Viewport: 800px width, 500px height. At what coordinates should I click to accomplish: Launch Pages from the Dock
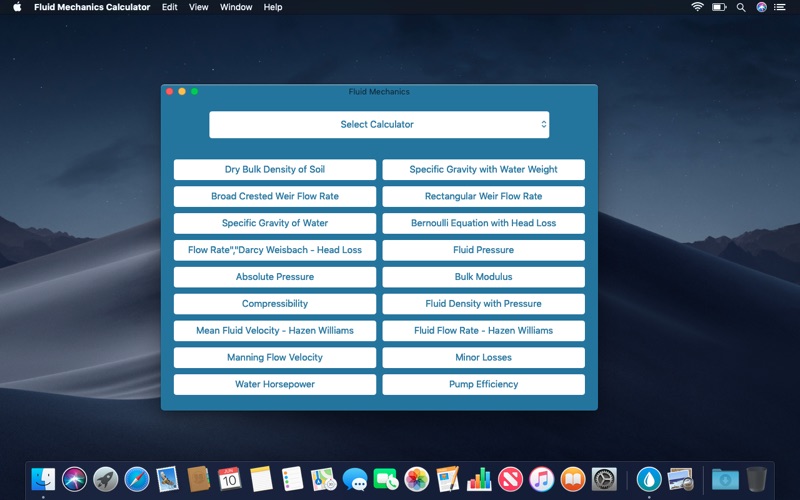[448, 479]
